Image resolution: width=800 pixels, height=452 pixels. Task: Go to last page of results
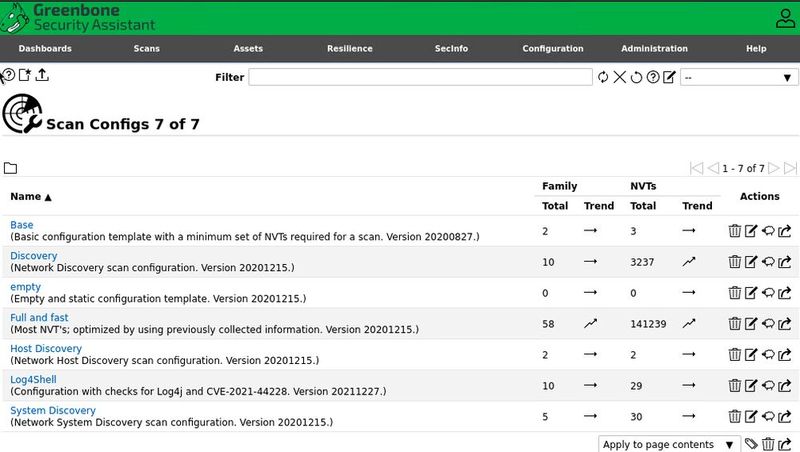pyautogui.click(x=790, y=168)
